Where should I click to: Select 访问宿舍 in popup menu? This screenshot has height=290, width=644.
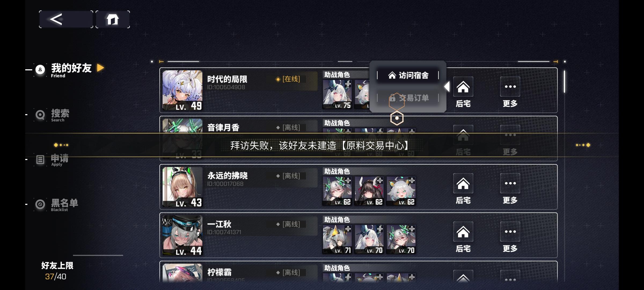tap(408, 75)
